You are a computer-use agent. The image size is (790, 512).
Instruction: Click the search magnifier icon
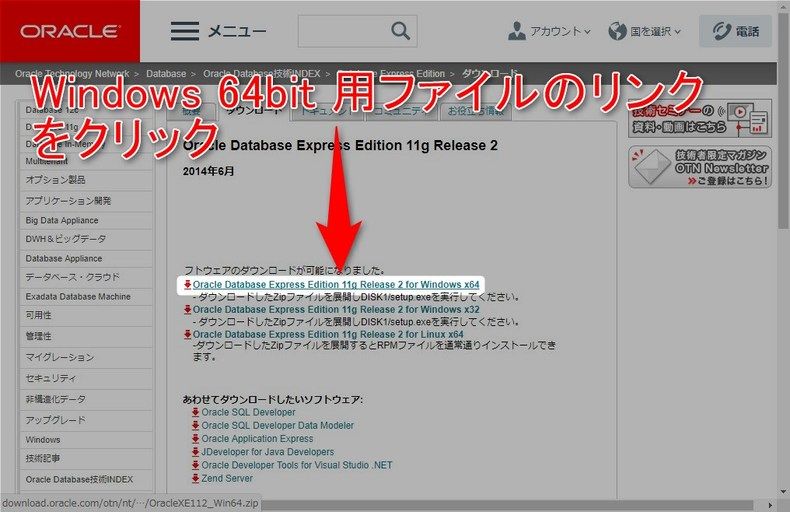click(x=401, y=31)
